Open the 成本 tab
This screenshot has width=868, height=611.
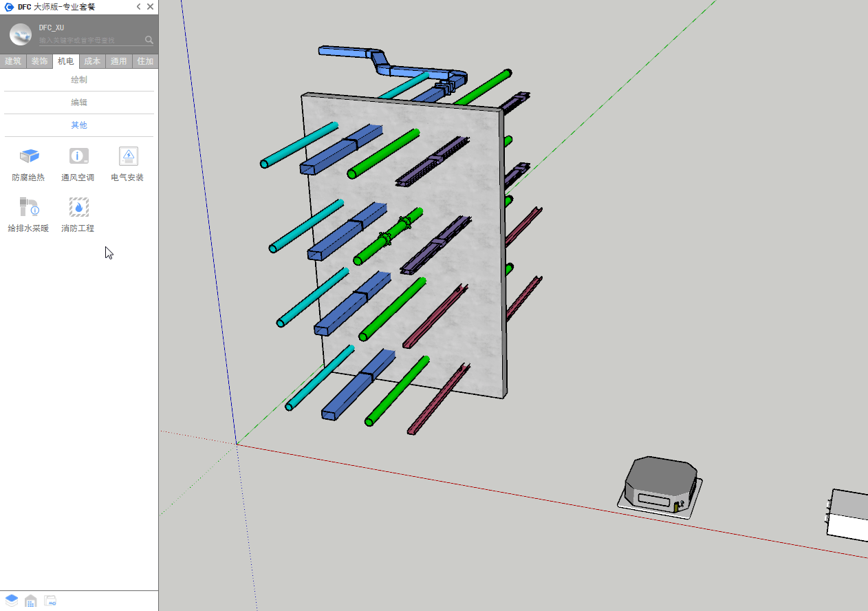coord(92,61)
